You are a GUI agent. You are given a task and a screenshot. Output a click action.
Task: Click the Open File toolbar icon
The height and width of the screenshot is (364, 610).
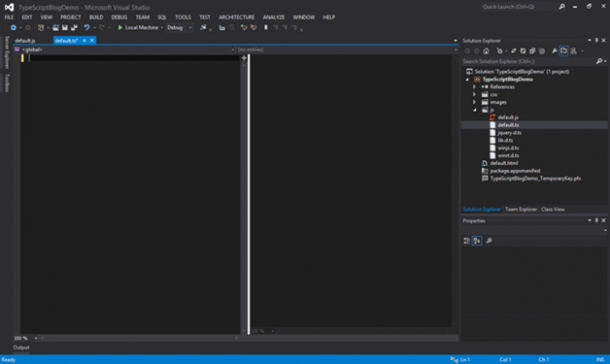(56, 28)
